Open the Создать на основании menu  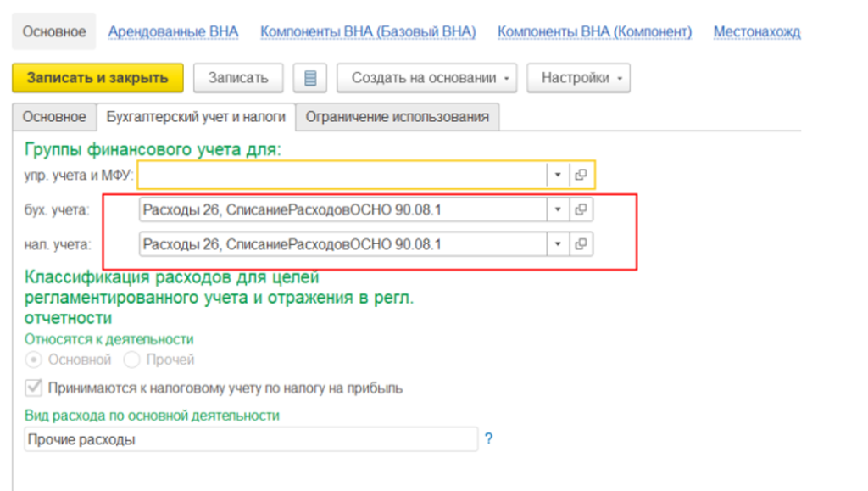click(x=426, y=78)
